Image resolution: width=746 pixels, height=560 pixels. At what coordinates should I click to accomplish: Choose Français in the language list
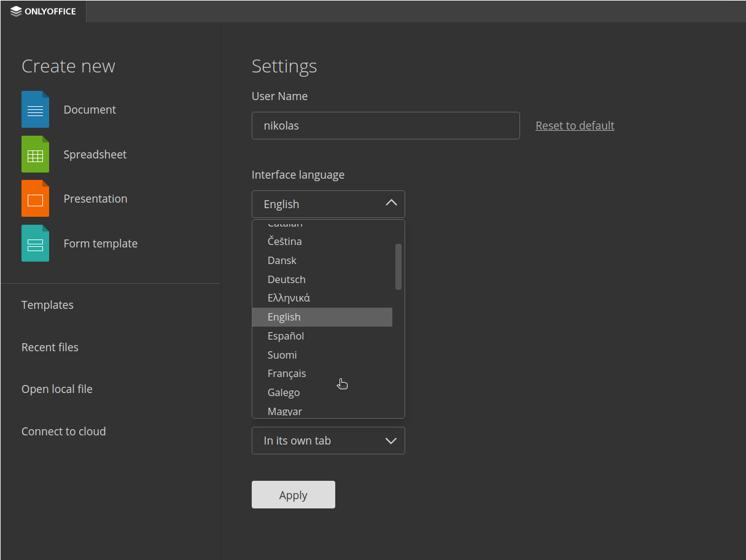(286, 373)
